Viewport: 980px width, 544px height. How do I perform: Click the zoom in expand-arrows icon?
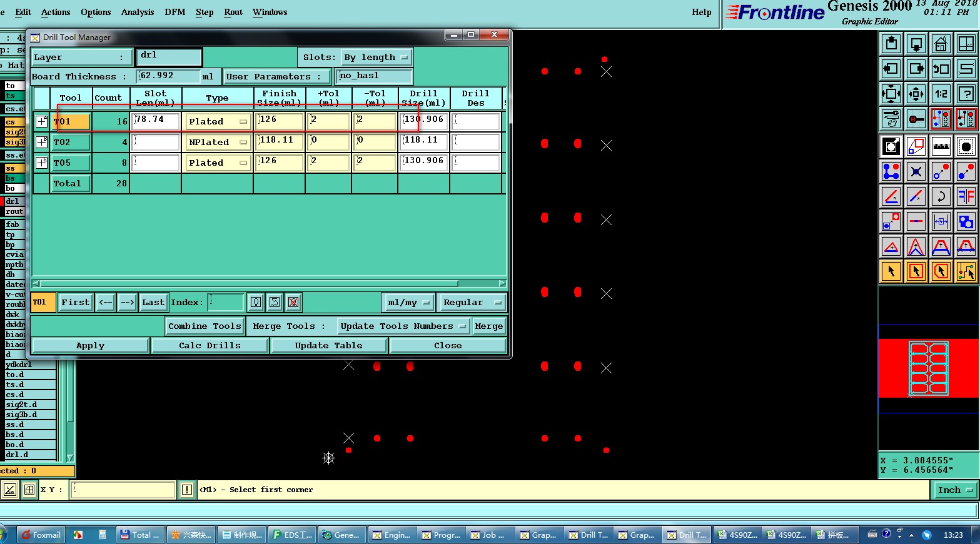(x=891, y=94)
